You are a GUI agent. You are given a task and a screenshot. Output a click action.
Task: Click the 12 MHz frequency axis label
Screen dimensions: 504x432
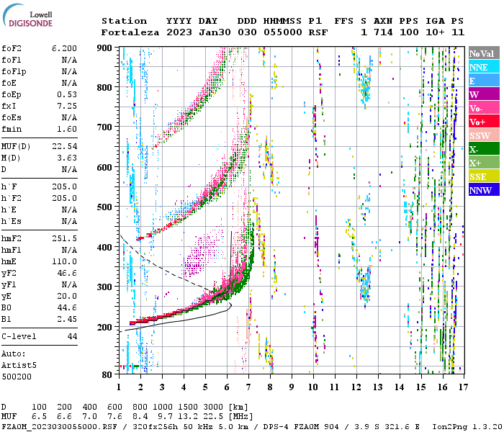click(356, 387)
